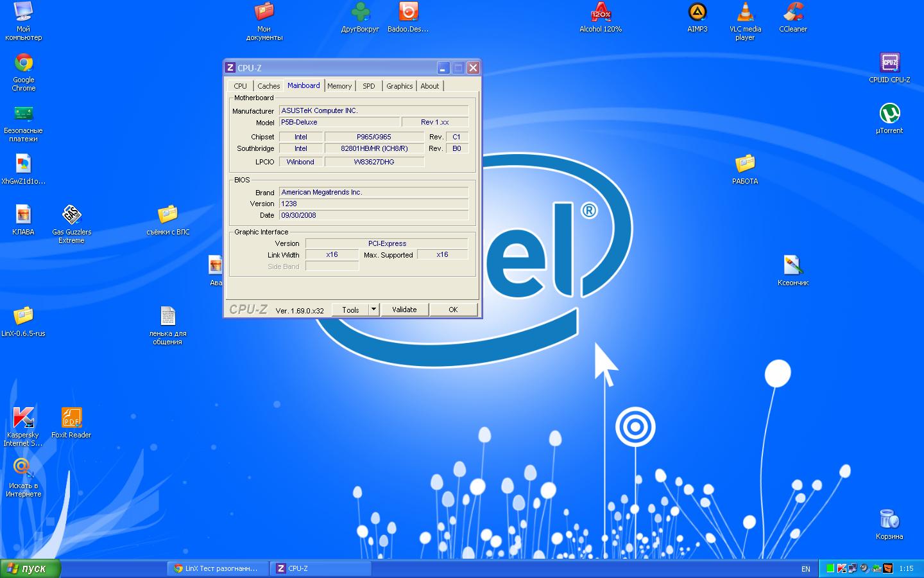Open the РАБОТА folder
924x578 pixels.
pos(745,170)
